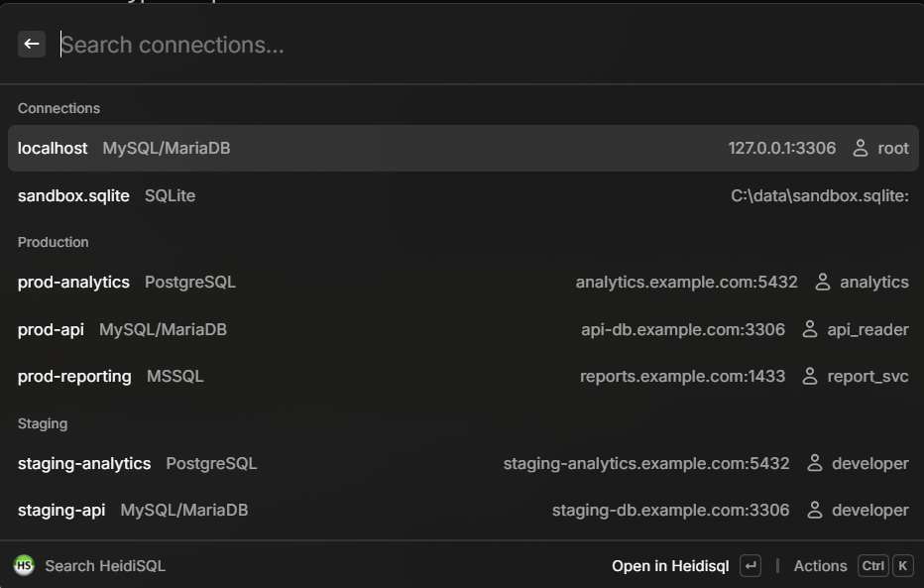Screen dimensions: 924x588
Task: Click the Search HeidiSQL label
Action: [x=105, y=566]
